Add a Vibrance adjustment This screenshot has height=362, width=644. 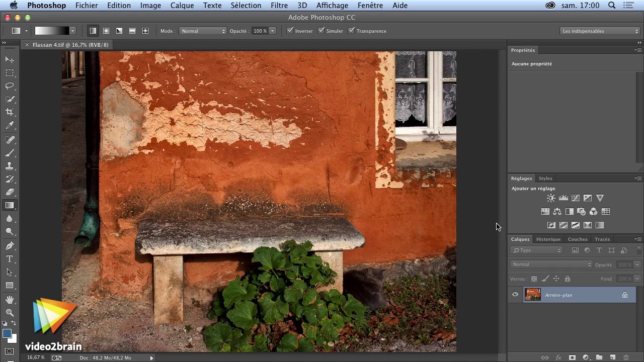pyautogui.click(x=600, y=198)
